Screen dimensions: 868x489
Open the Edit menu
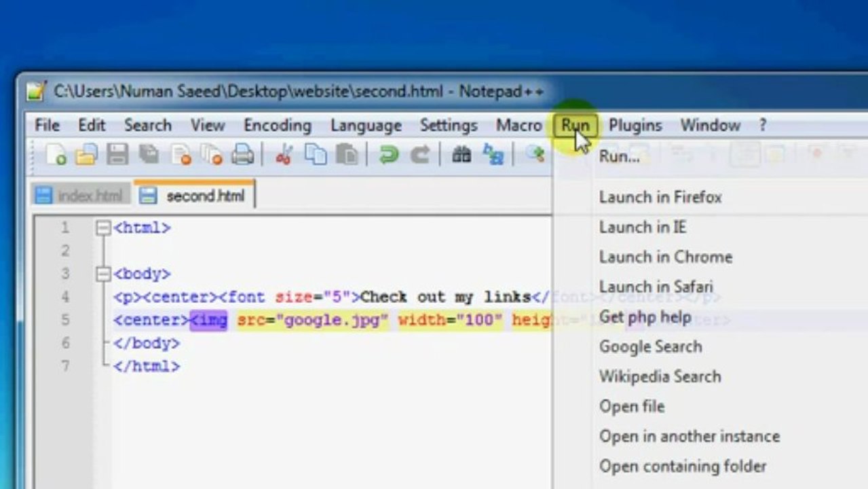coord(92,126)
